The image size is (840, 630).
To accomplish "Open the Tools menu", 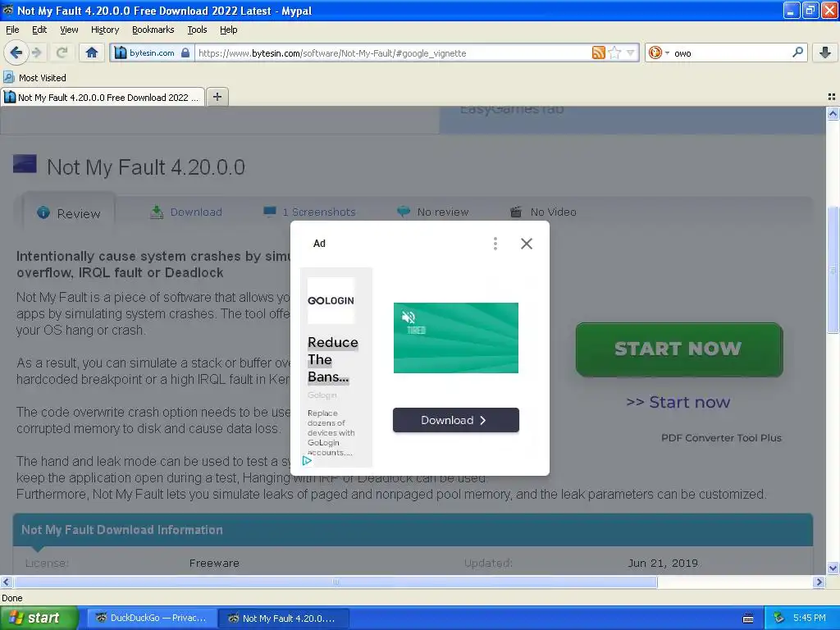I will [x=197, y=30].
